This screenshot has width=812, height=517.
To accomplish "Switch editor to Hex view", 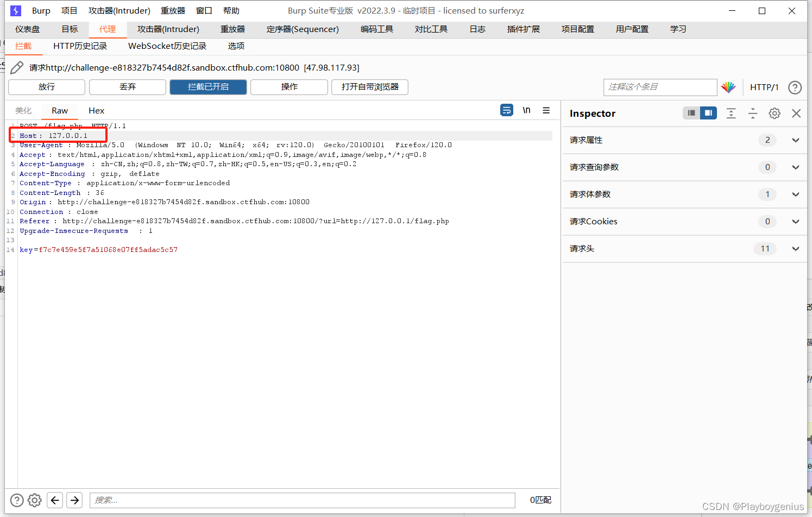I will click(x=97, y=111).
